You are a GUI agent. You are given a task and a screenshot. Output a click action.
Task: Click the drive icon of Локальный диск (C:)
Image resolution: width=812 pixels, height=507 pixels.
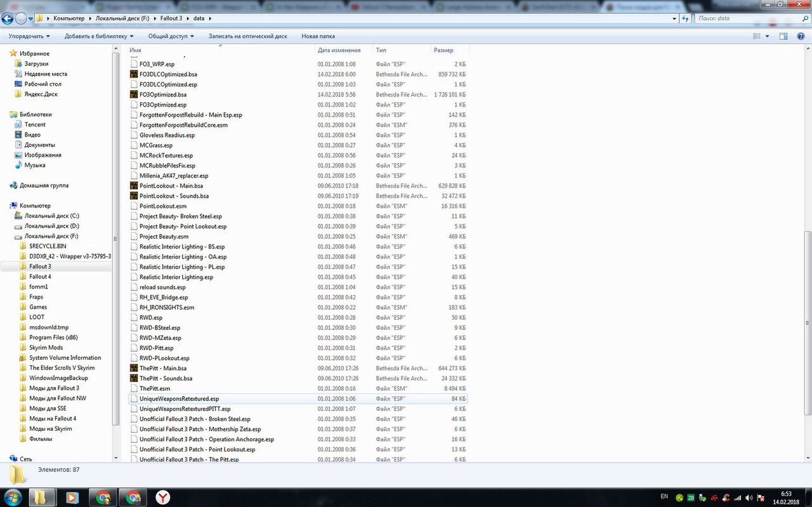[18, 216]
